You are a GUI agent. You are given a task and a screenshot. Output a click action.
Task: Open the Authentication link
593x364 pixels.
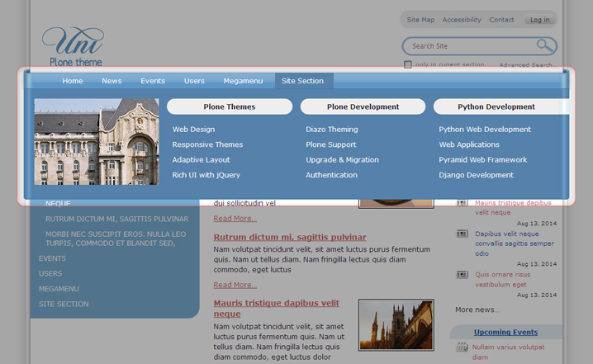click(x=331, y=175)
